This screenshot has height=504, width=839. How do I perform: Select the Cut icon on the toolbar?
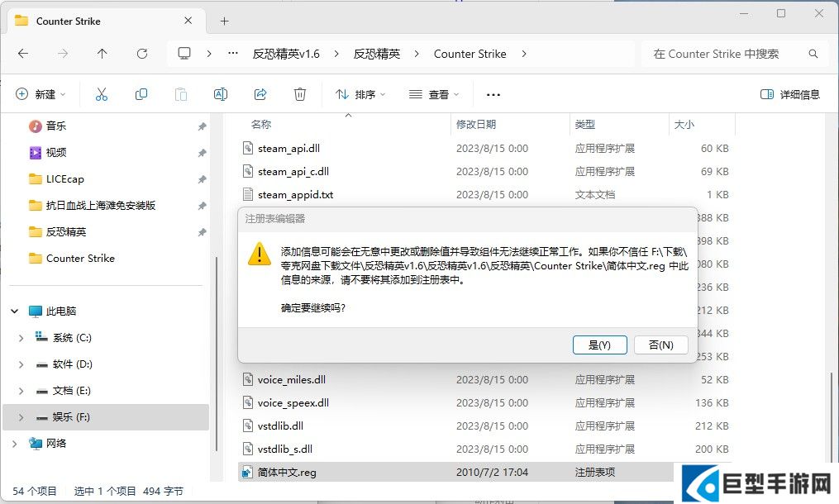tap(102, 94)
